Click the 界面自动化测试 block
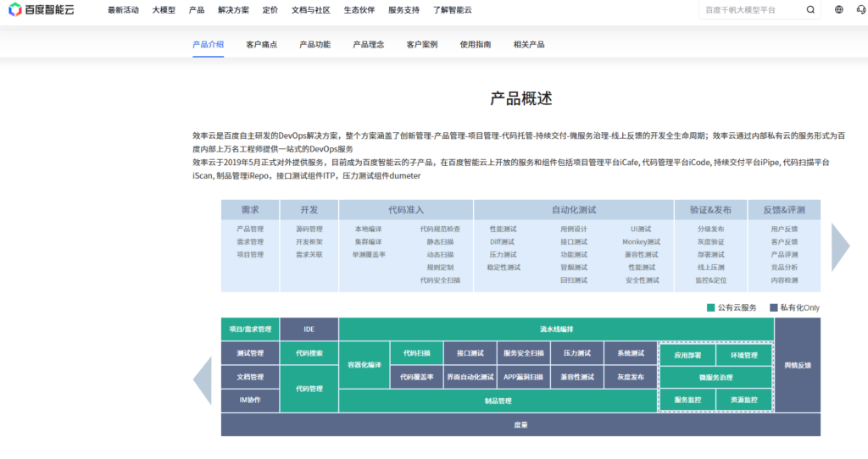This screenshot has height=459, width=868. point(470,377)
